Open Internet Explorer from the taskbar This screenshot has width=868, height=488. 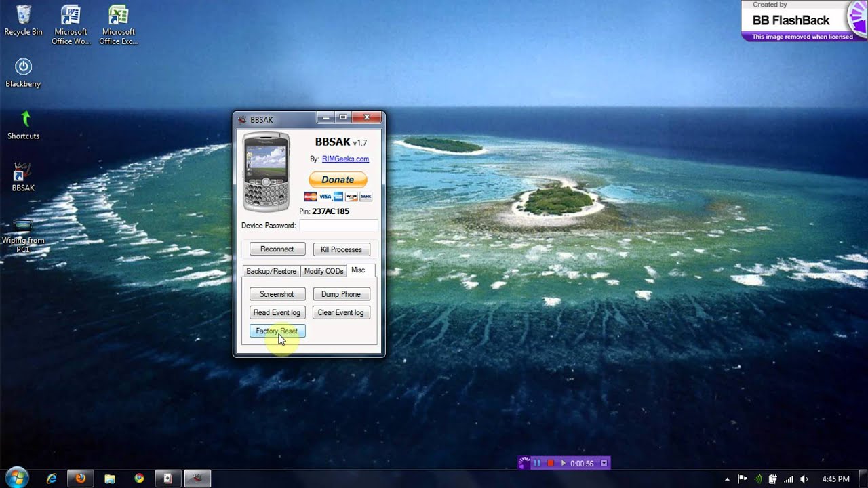pyautogui.click(x=52, y=479)
